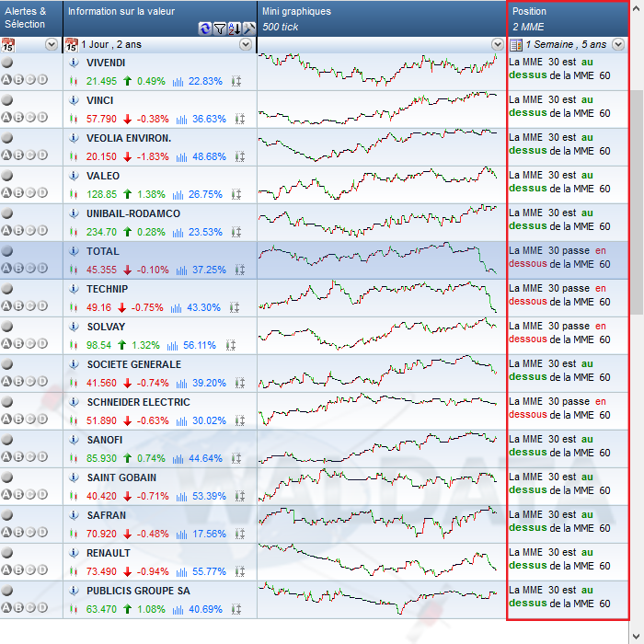Screen dimensions: 644x644
Task: Click SCHNEIDER ELECTRIC MME position text
Action: click(x=559, y=408)
